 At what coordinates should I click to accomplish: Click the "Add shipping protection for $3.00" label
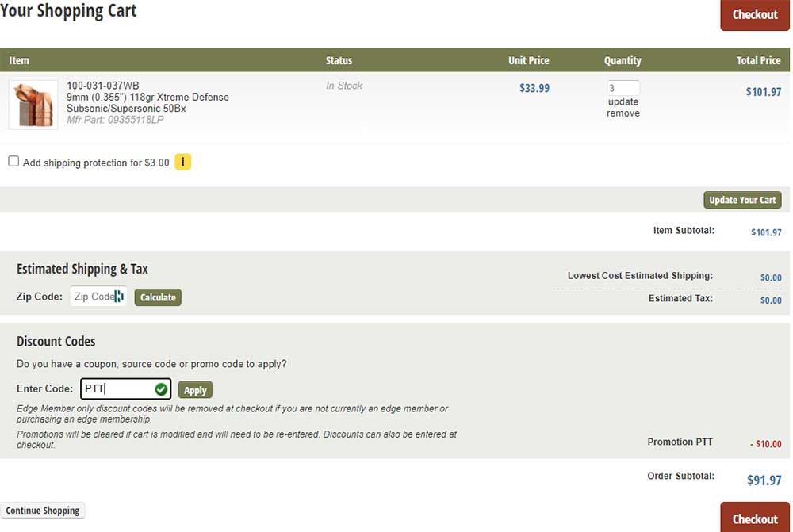(96, 163)
